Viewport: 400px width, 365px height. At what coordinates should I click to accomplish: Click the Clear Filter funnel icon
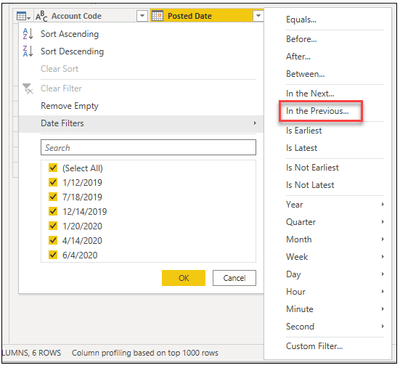(x=28, y=89)
